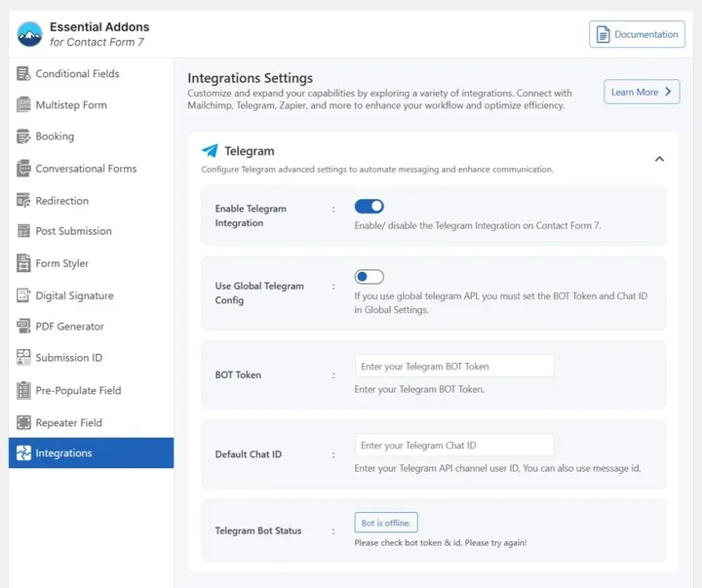Click the Pre-Populate Field clipboard icon

tap(23, 390)
